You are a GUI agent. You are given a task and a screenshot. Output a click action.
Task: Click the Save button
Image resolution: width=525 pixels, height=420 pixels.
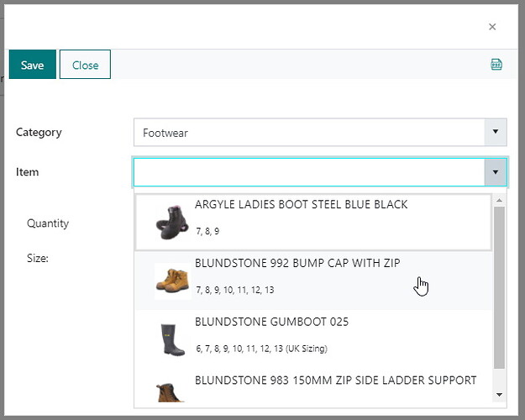pyautogui.click(x=33, y=65)
